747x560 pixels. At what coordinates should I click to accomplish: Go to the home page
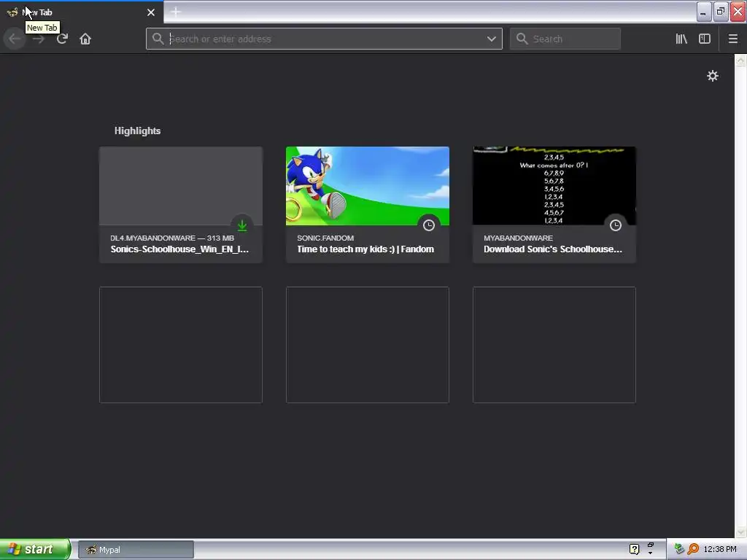pyautogui.click(x=85, y=39)
